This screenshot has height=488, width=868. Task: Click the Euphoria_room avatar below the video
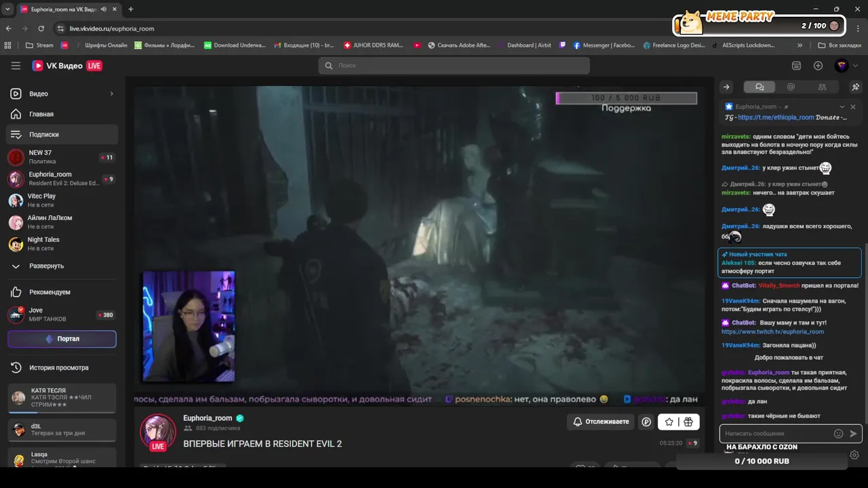tap(158, 432)
